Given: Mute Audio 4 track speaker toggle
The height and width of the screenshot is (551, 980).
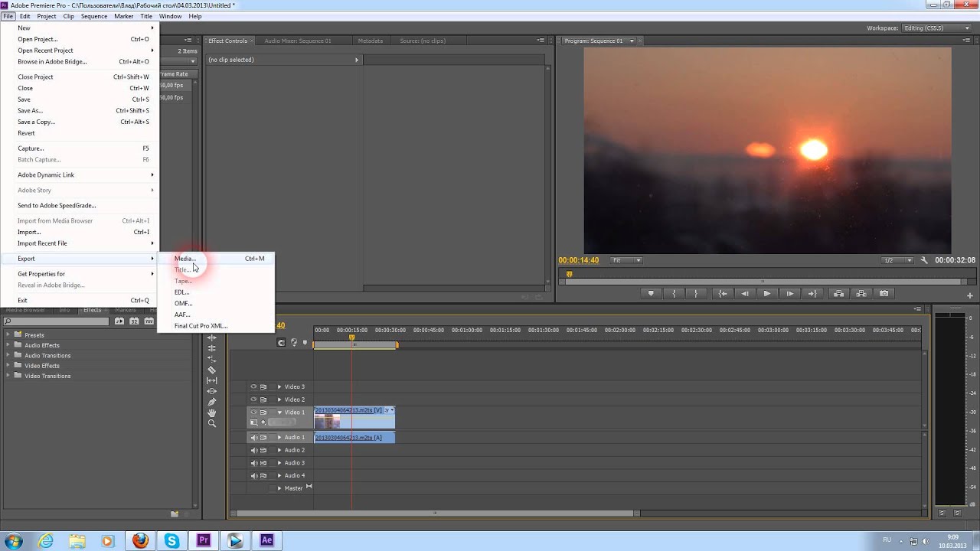Looking at the screenshot, I should tap(253, 475).
